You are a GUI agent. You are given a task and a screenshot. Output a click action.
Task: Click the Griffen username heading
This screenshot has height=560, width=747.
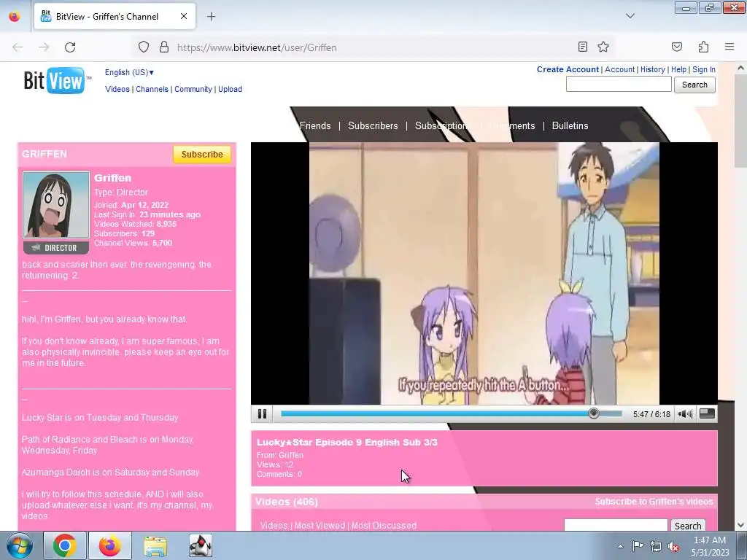(x=112, y=178)
